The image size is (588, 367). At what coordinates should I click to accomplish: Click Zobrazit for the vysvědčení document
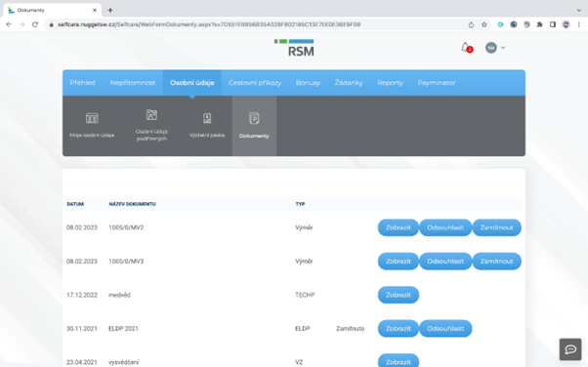pos(399,361)
